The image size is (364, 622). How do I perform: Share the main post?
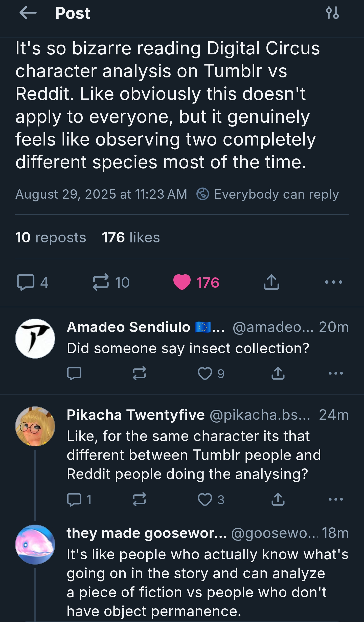(271, 282)
